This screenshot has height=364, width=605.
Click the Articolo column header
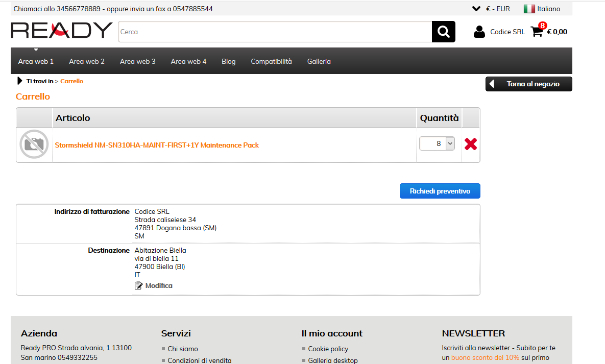[x=72, y=118]
